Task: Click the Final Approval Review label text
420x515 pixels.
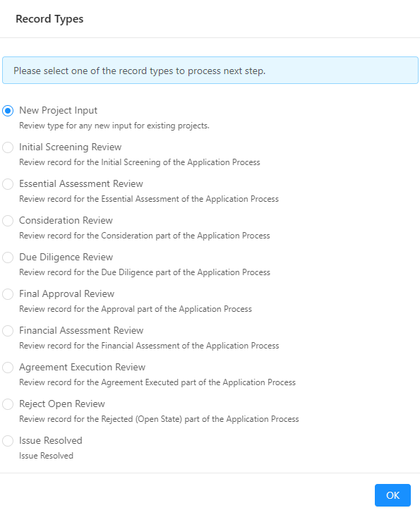Action: click(x=67, y=293)
